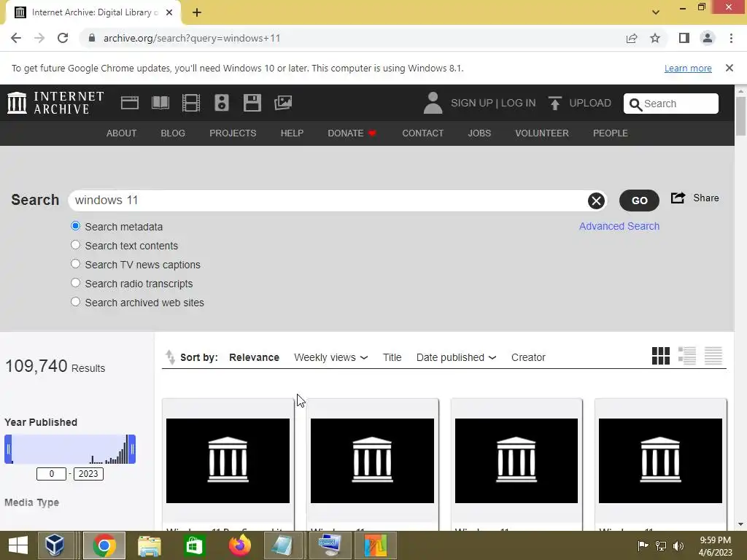Open the Audio speaker icon
Viewport: 747px width, 560px height.
(222, 103)
